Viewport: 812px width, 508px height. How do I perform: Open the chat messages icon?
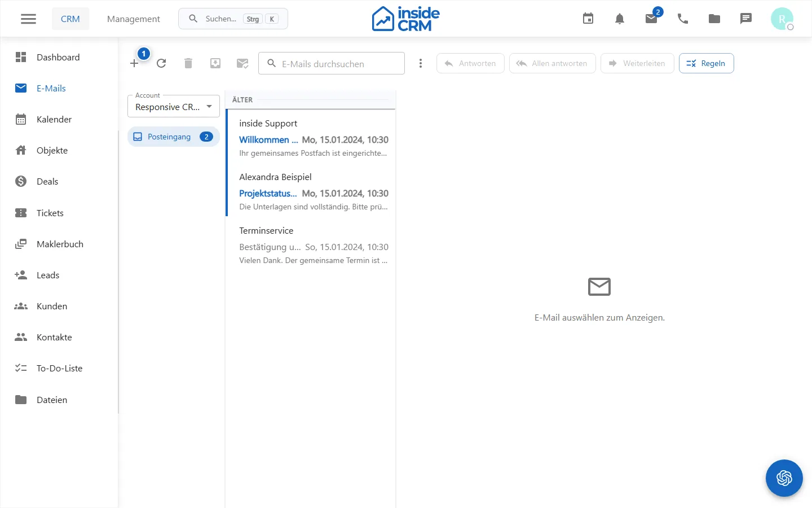click(x=746, y=19)
